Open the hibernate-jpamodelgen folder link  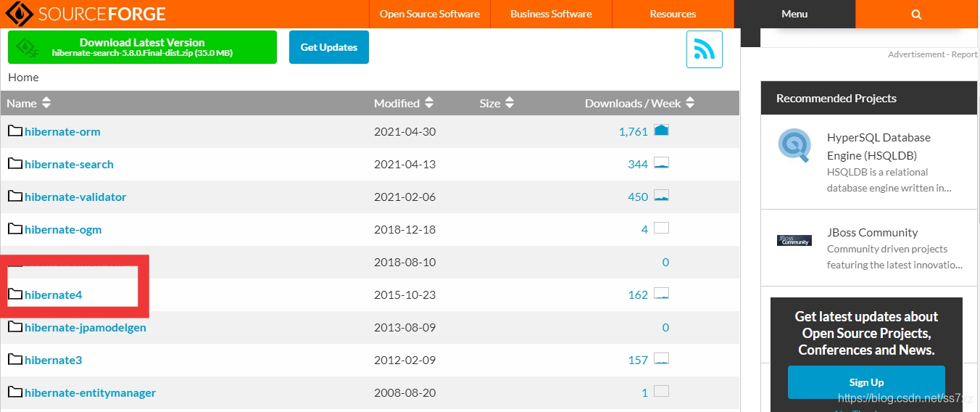[x=86, y=327]
